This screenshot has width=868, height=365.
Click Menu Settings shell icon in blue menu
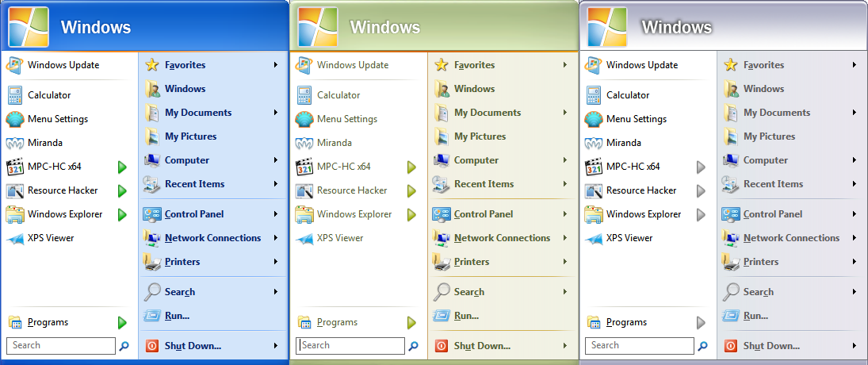coord(15,119)
